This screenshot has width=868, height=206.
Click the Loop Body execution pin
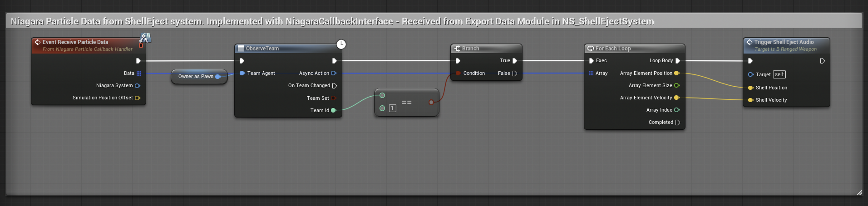coord(677,60)
